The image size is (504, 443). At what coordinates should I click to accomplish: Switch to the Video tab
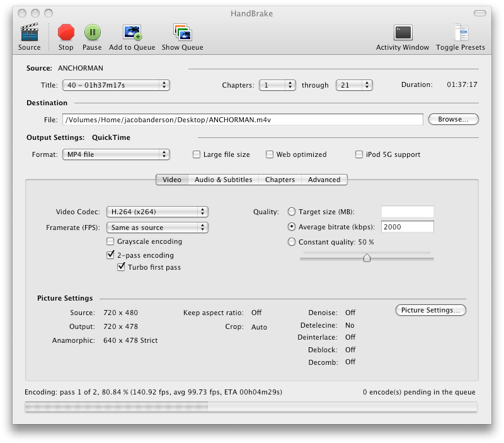tap(172, 180)
